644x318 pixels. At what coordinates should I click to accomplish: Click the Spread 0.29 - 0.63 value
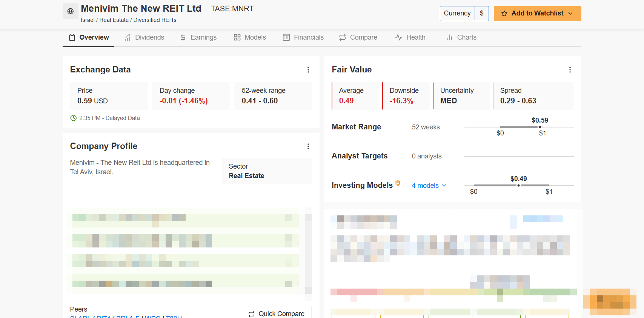pyautogui.click(x=518, y=101)
